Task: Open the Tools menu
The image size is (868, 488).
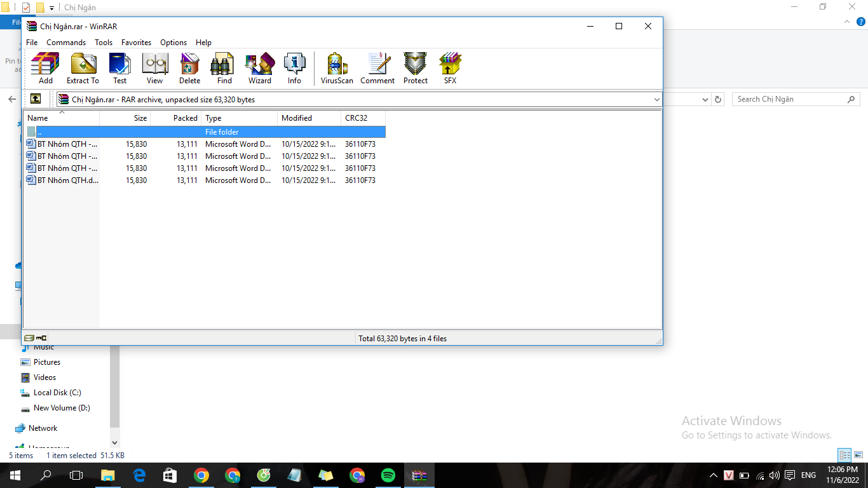Action: (104, 43)
